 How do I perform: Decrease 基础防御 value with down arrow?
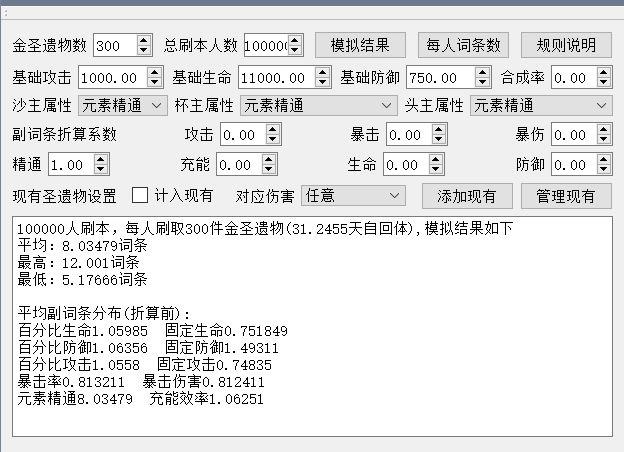click(x=482, y=82)
